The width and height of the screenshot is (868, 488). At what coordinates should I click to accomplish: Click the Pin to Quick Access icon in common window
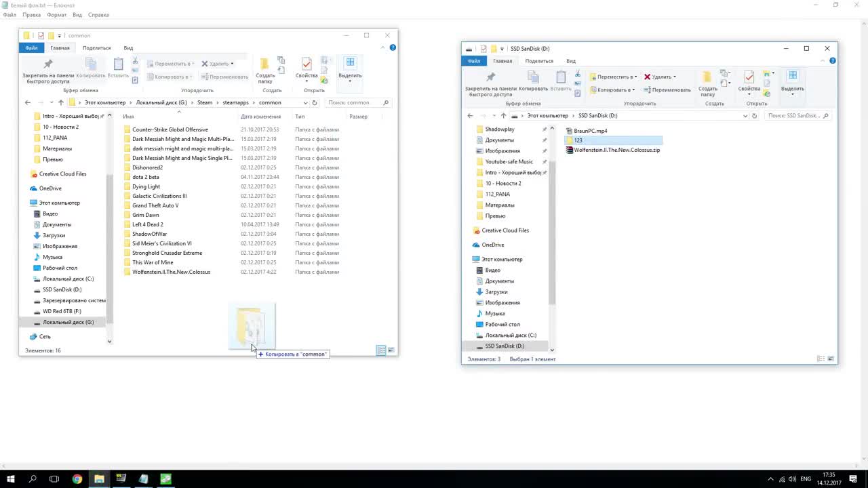click(48, 64)
